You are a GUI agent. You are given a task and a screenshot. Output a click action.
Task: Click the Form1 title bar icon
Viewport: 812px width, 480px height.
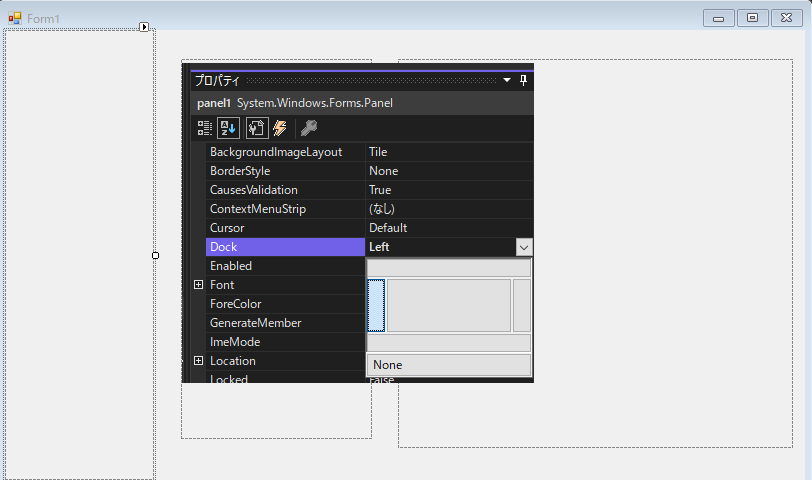pos(14,19)
